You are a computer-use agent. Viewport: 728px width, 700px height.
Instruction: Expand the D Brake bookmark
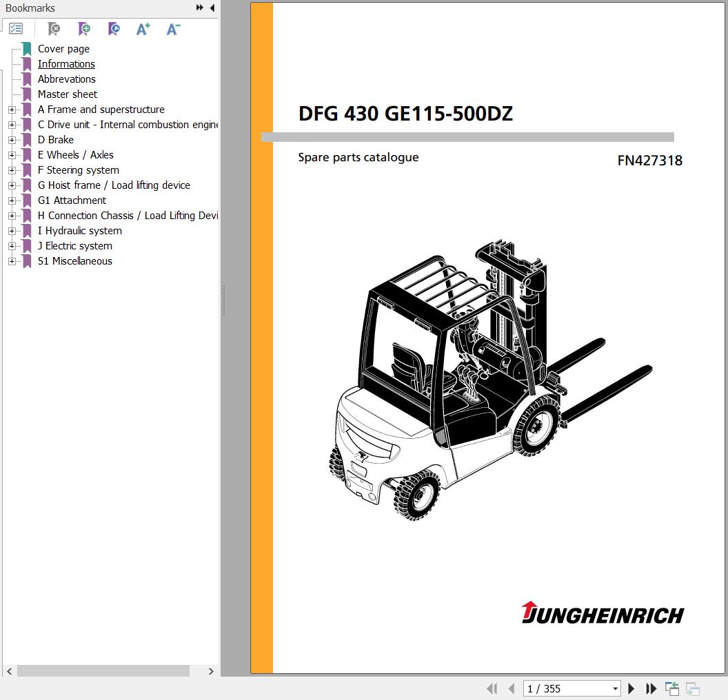pyautogui.click(x=12, y=140)
